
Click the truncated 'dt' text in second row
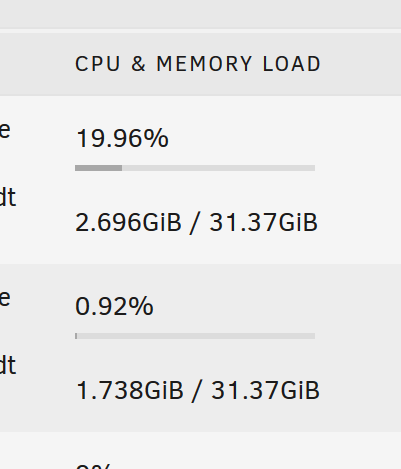(8, 365)
